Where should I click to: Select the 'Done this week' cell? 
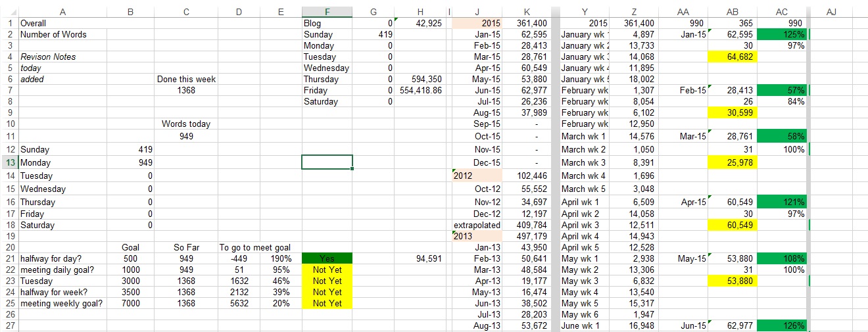pyautogui.click(x=186, y=79)
